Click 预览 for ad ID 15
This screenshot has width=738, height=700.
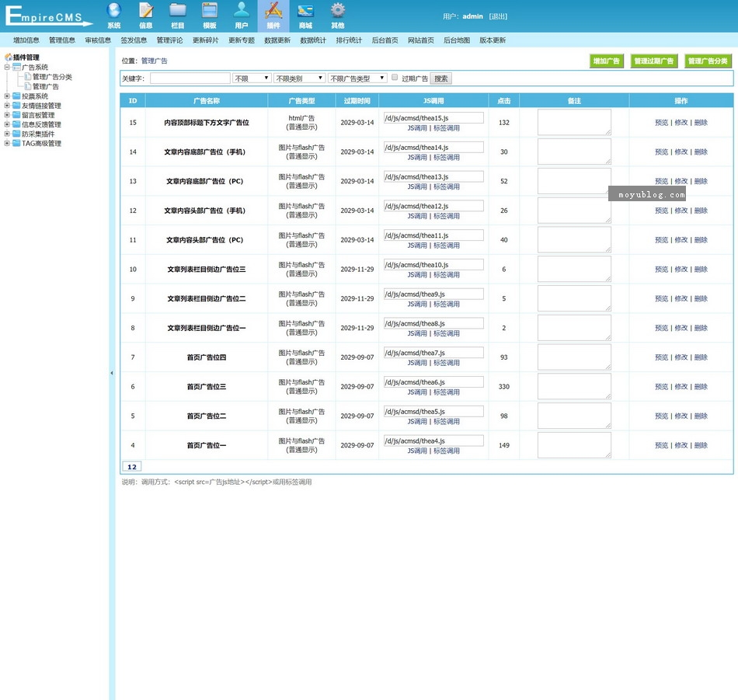click(x=661, y=123)
